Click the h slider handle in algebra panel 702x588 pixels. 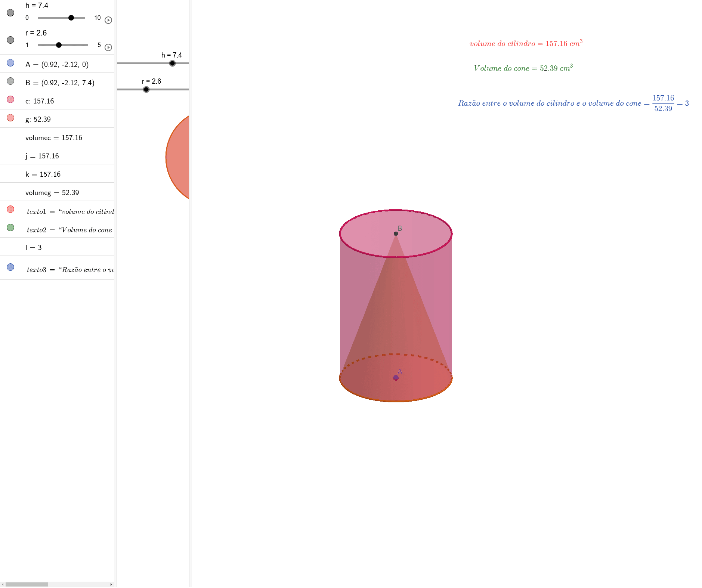(71, 18)
